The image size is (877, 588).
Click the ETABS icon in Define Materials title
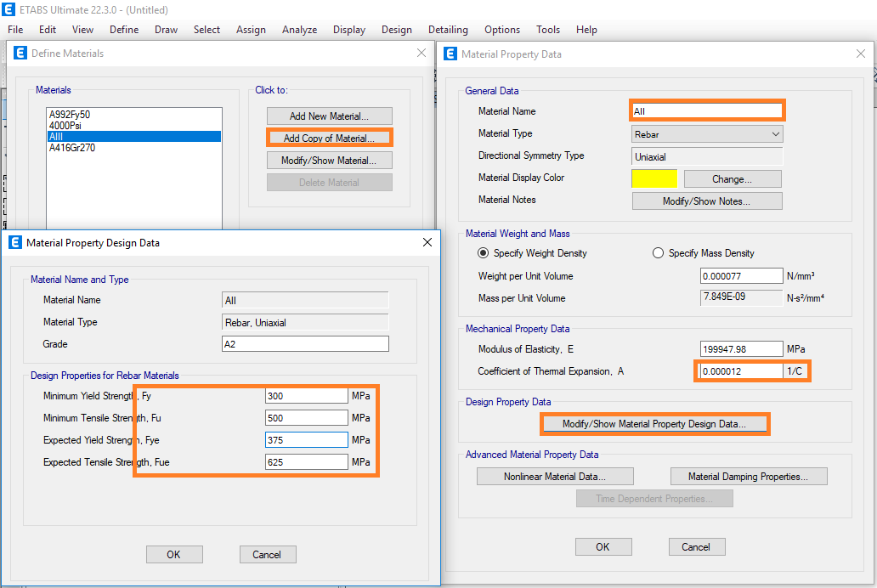coord(20,54)
